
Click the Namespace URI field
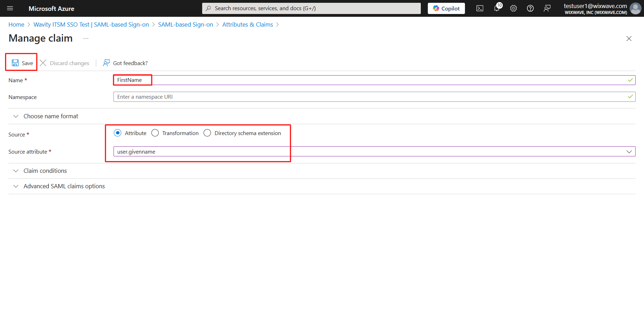[374, 97]
